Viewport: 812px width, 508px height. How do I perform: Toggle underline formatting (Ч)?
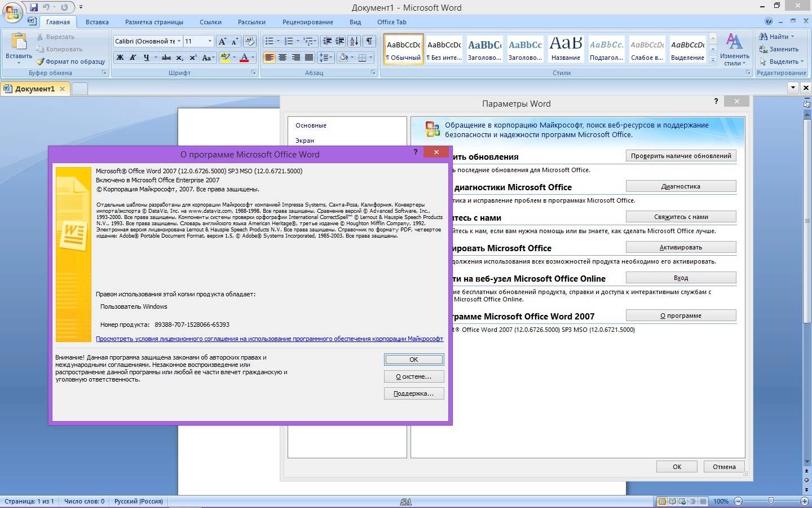tap(147, 58)
